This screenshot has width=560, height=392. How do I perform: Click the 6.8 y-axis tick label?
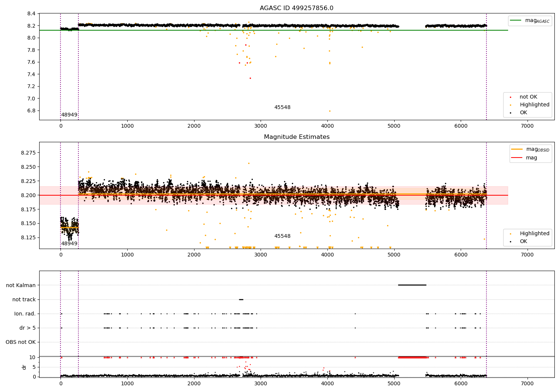pos(31,111)
